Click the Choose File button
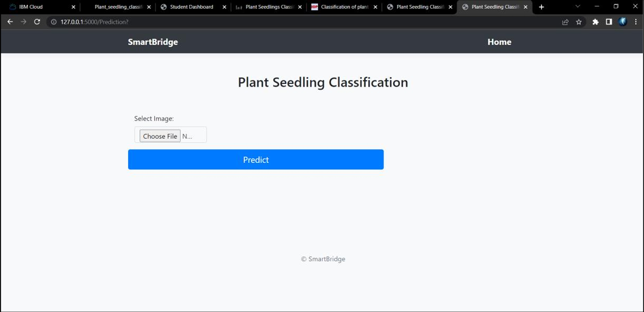The height and width of the screenshot is (312, 644). (x=160, y=136)
